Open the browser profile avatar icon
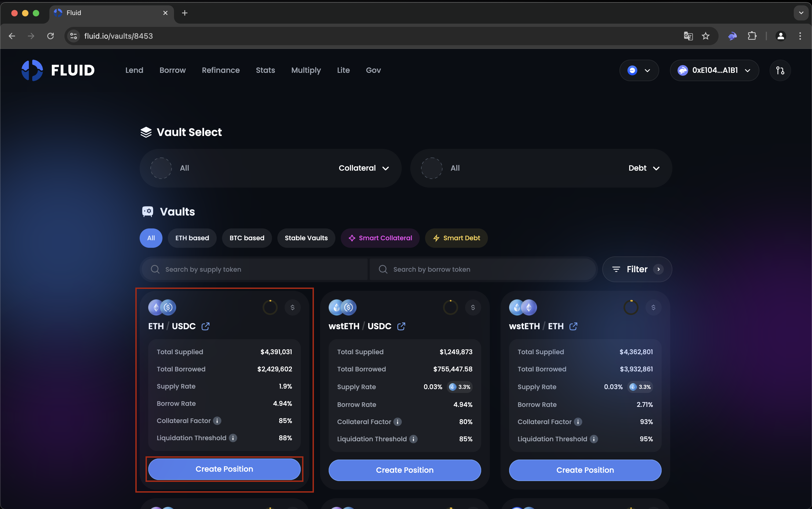 [x=781, y=36]
